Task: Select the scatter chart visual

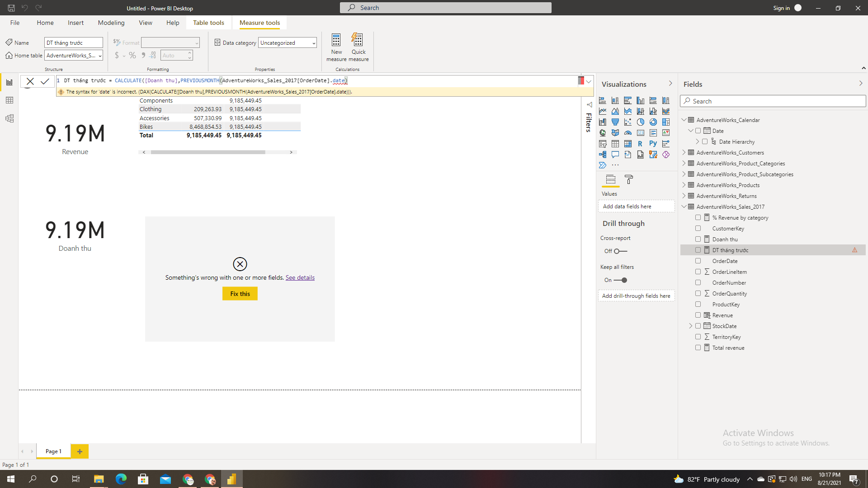Action: tap(628, 122)
